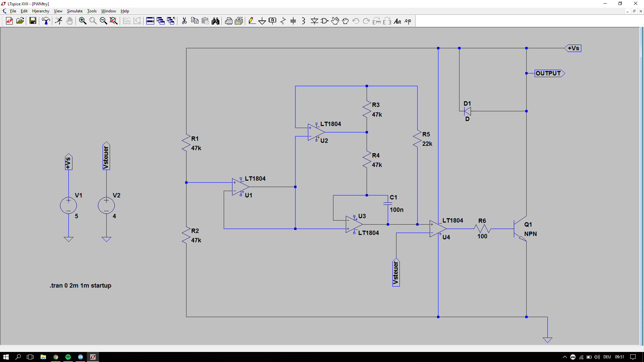Viewport: 644px width, 362px height.
Task: Open the Hierarchy menu
Action: pyautogui.click(x=41, y=11)
